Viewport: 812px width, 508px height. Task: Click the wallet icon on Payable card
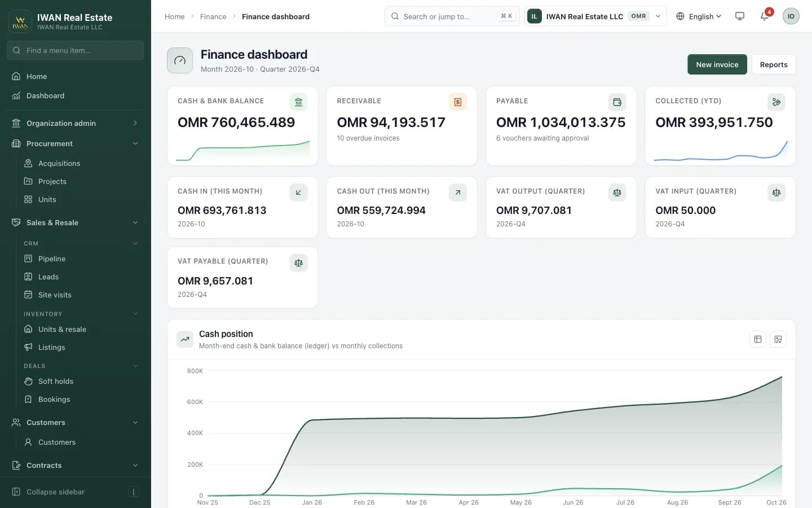(x=617, y=102)
